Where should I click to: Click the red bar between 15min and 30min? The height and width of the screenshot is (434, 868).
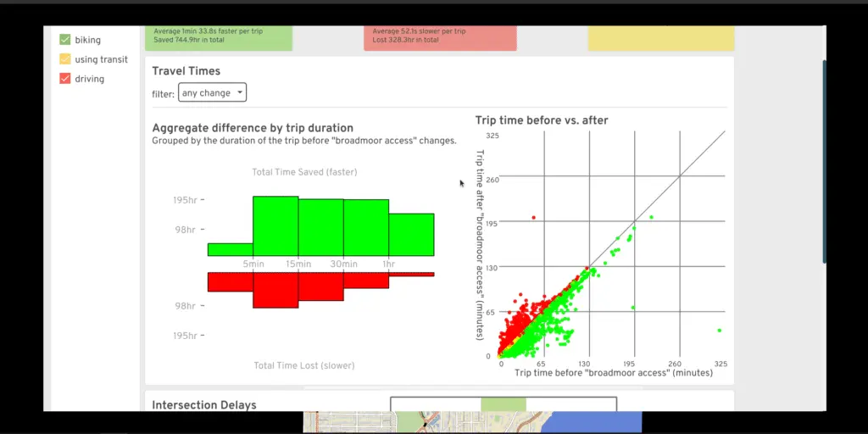tap(320, 287)
